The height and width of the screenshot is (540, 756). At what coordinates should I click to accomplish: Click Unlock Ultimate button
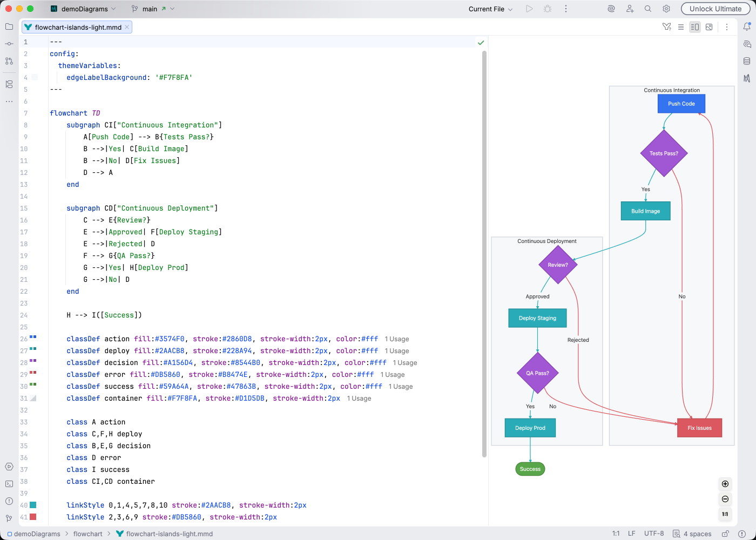point(715,9)
